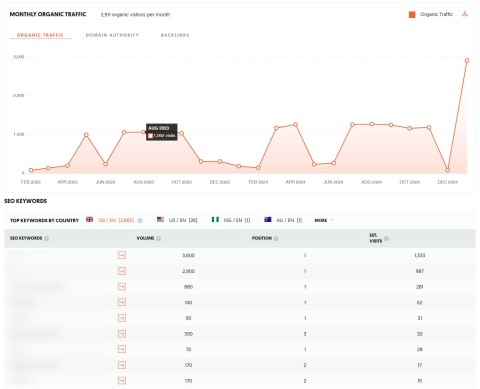
Task: Select the OCT 2023 data point
Action: pyautogui.click(x=181, y=133)
